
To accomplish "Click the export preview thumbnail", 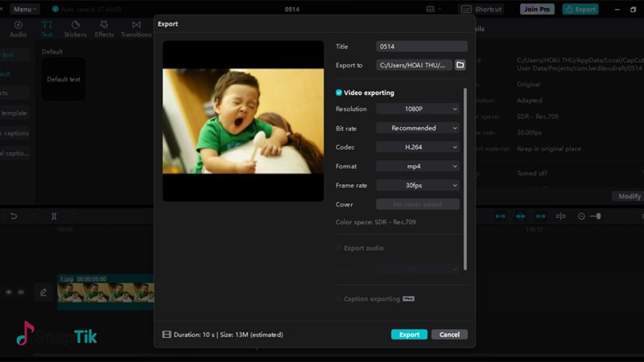I will [x=243, y=121].
